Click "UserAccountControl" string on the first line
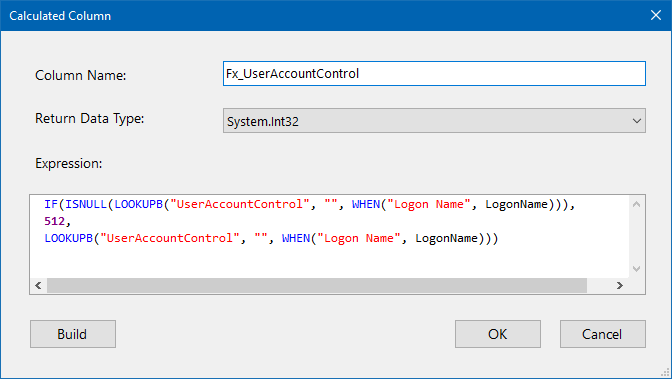This screenshot has width=672, height=379. coord(240,204)
